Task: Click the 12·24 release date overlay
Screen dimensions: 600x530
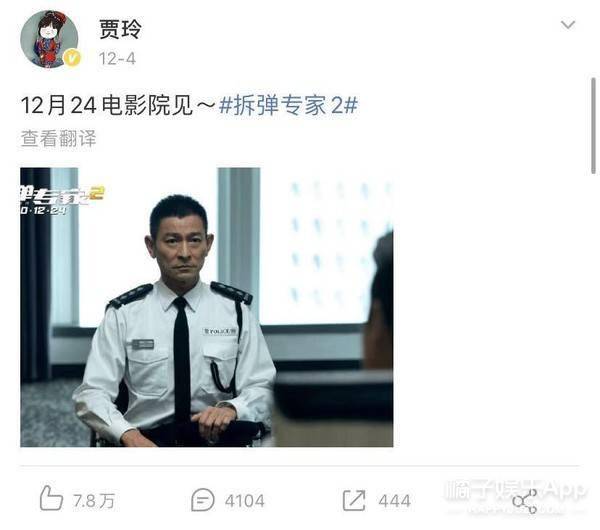Action: [x=44, y=210]
